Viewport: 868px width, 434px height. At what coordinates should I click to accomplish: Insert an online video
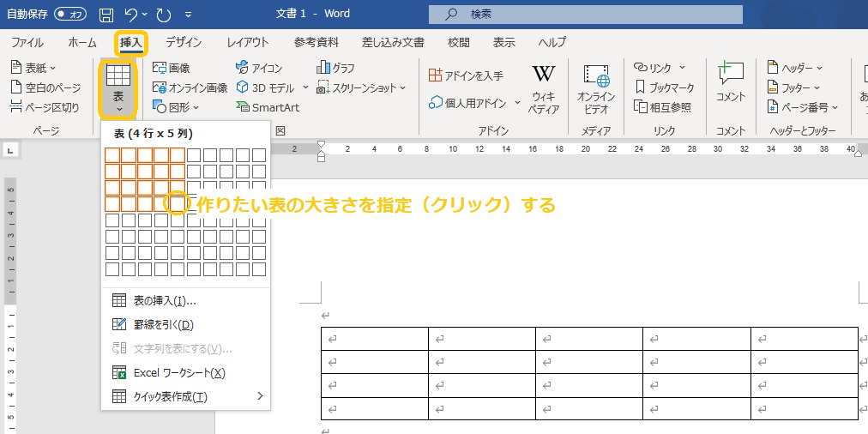(x=596, y=90)
